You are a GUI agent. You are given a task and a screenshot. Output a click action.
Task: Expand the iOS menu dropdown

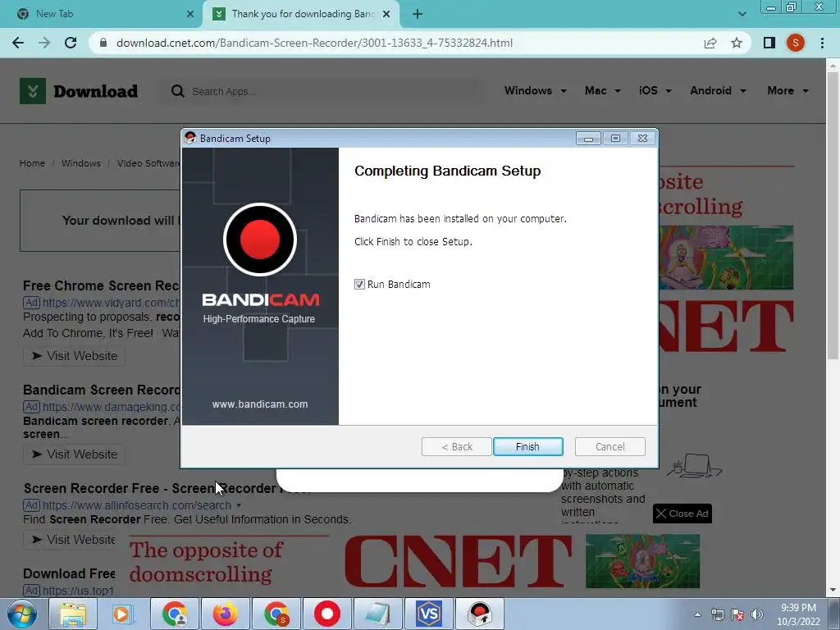655,90
